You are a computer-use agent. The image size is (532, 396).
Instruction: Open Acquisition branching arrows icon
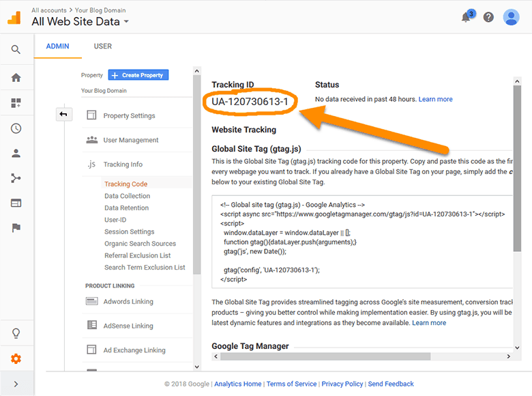coord(16,178)
